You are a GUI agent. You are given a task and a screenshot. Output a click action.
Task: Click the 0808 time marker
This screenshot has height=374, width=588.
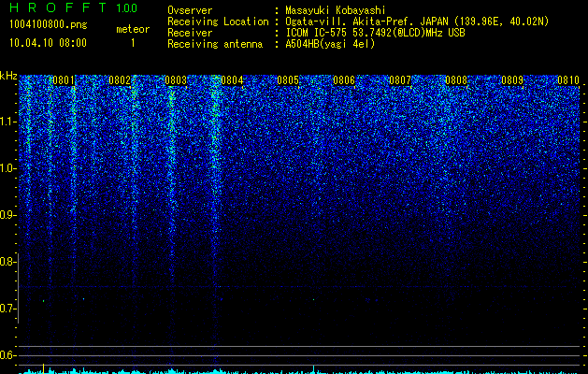coord(456,80)
